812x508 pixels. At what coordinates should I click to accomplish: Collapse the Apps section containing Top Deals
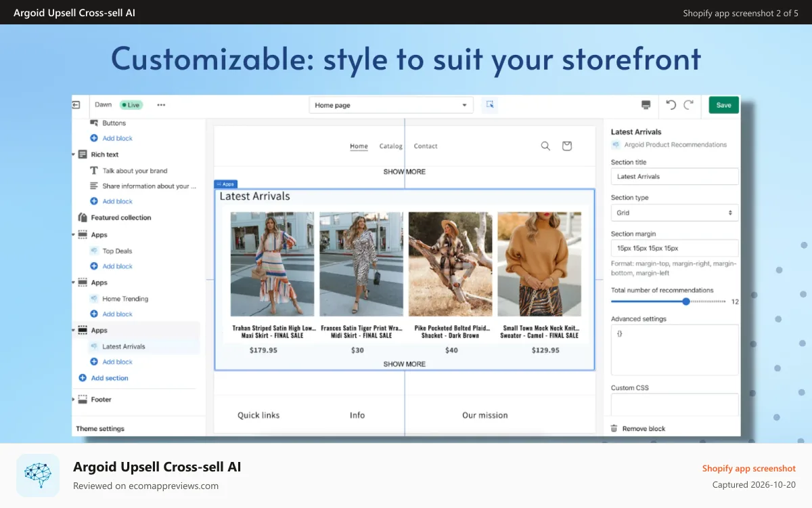(x=74, y=234)
